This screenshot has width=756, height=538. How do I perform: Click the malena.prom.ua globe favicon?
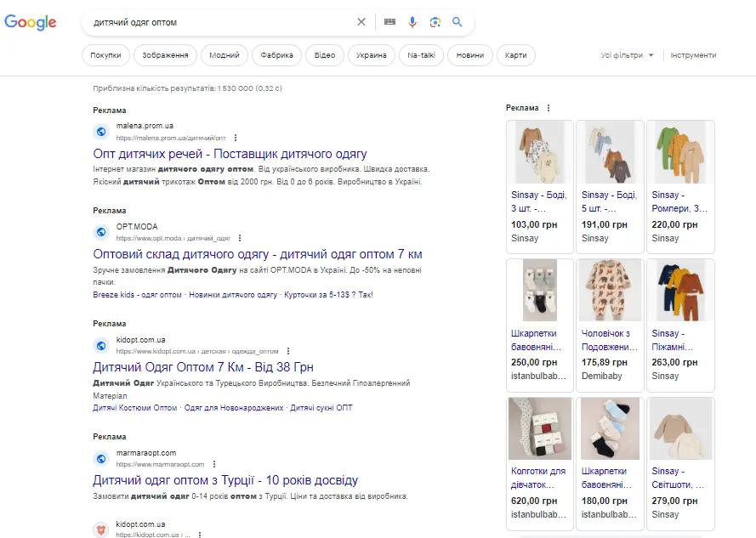pos(101,132)
